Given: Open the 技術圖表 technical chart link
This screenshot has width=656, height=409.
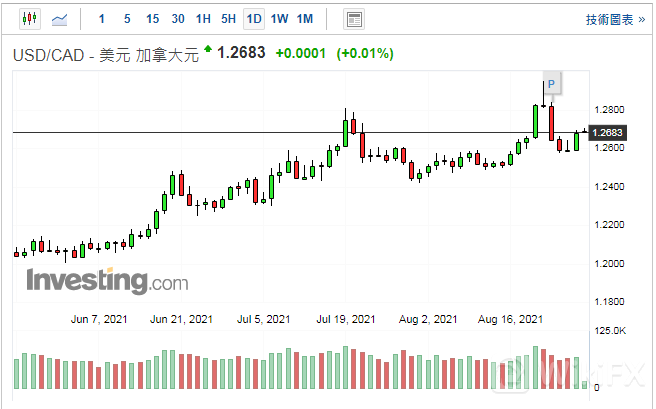Looking at the screenshot, I should pos(614,19).
